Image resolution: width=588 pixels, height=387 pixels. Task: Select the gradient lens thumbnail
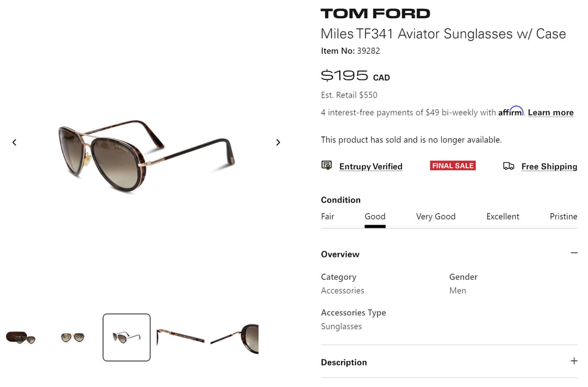coord(72,337)
